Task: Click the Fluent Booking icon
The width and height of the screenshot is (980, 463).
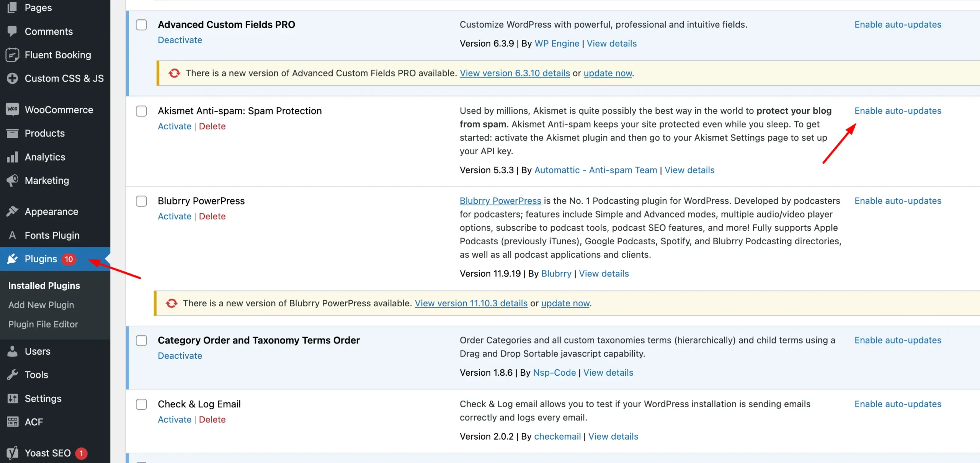Action: [x=12, y=55]
